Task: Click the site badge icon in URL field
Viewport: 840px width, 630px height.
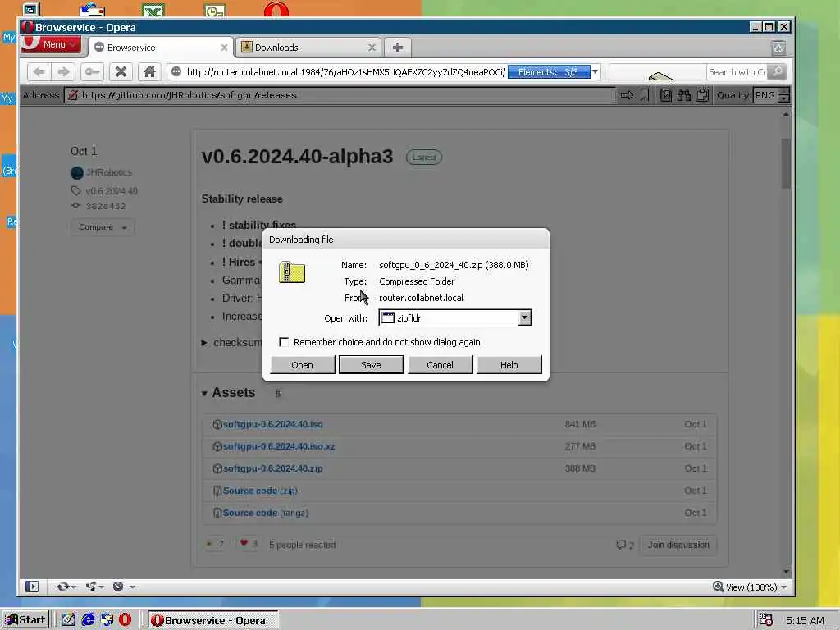Action: [x=176, y=72]
